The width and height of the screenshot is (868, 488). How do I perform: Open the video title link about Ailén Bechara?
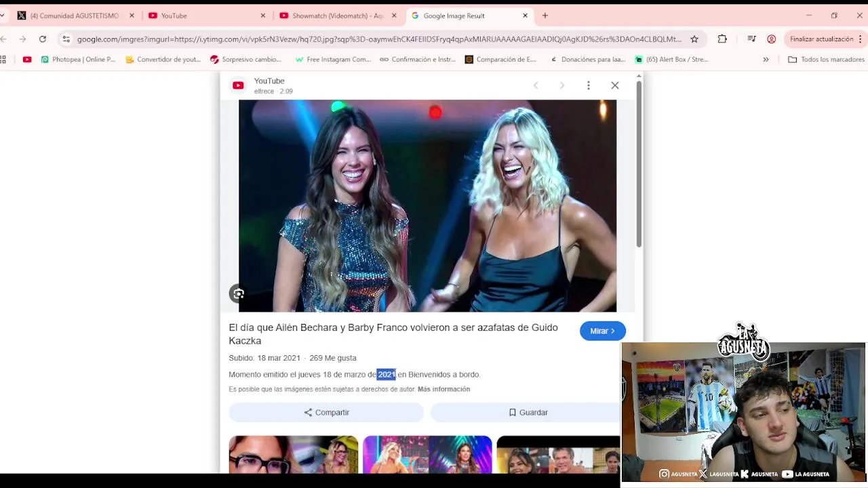point(393,334)
